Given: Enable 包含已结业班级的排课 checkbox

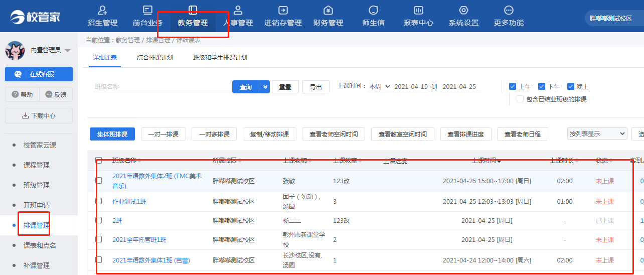Looking at the screenshot, I should 520,99.
